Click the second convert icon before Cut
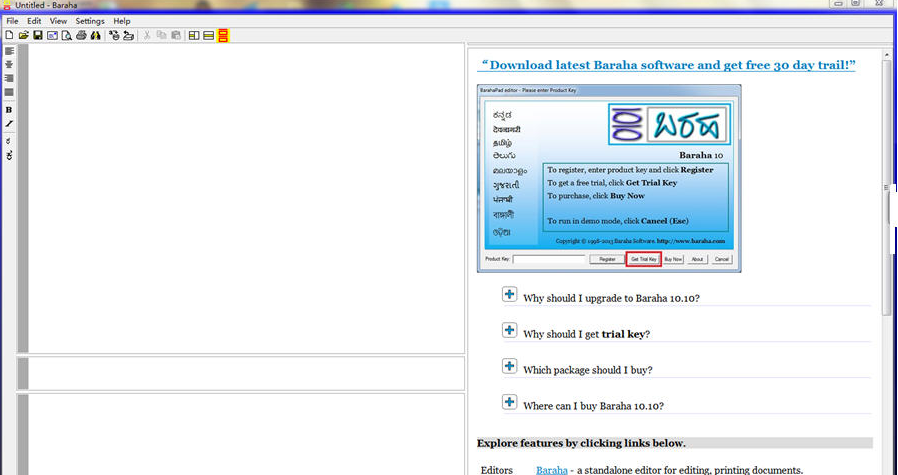This screenshot has width=898, height=475. point(129,36)
